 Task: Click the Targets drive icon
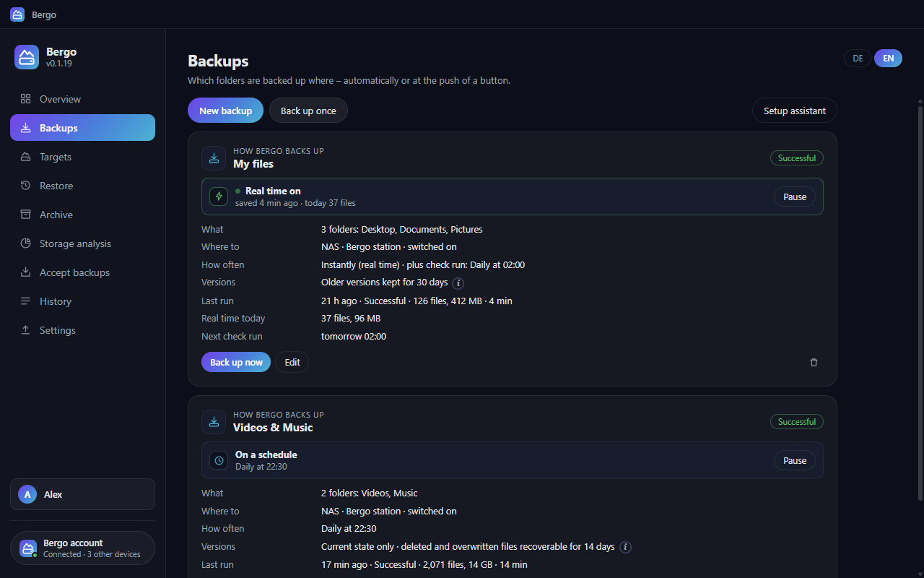pyautogui.click(x=25, y=157)
